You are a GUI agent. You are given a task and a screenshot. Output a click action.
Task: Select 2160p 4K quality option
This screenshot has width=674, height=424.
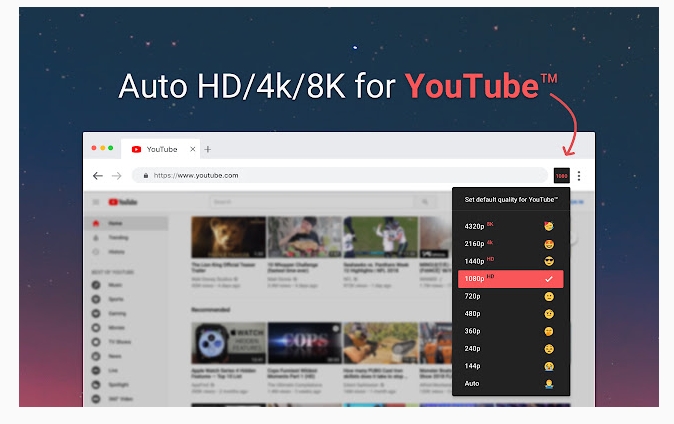[510, 244]
